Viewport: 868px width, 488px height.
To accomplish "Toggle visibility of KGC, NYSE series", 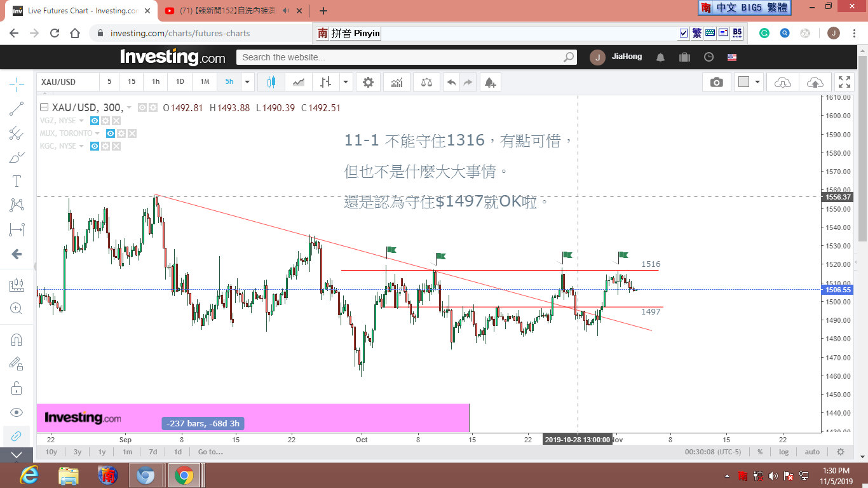I will (95, 146).
